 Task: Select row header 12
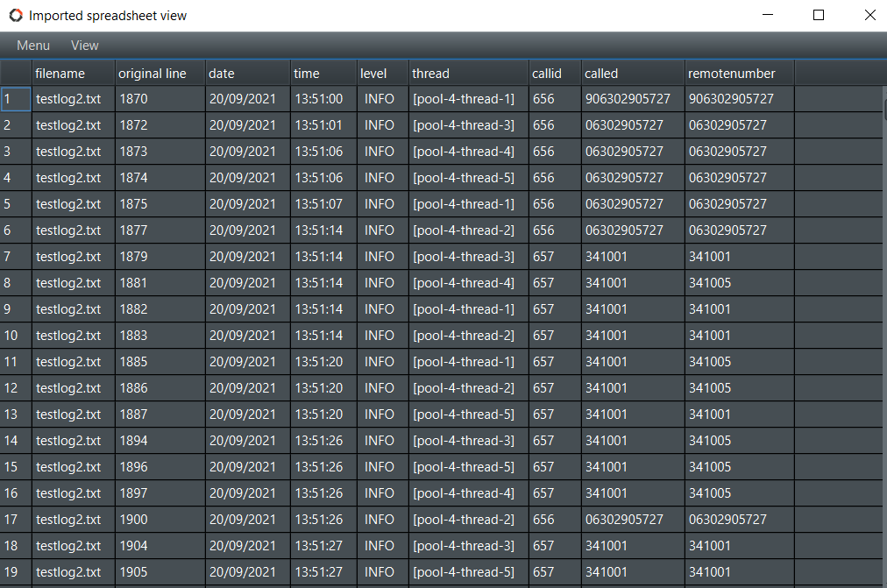pyautogui.click(x=16, y=388)
